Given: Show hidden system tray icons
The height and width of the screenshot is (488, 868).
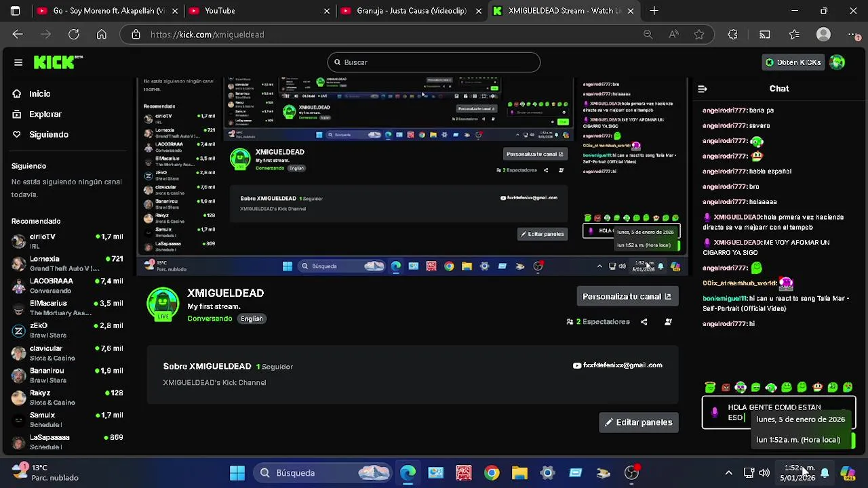Looking at the screenshot, I should pos(728,473).
